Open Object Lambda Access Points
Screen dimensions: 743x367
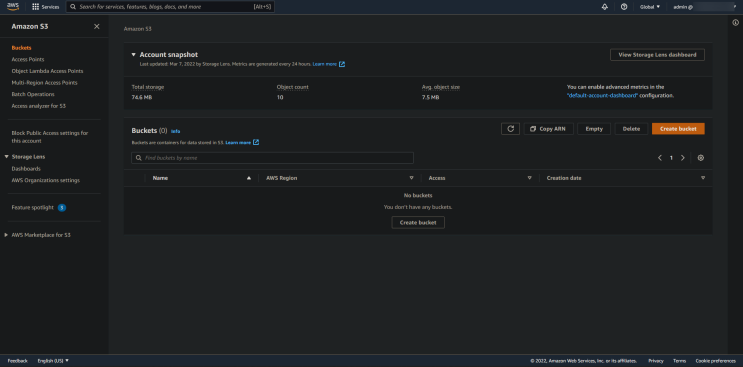[x=47, y=71]
